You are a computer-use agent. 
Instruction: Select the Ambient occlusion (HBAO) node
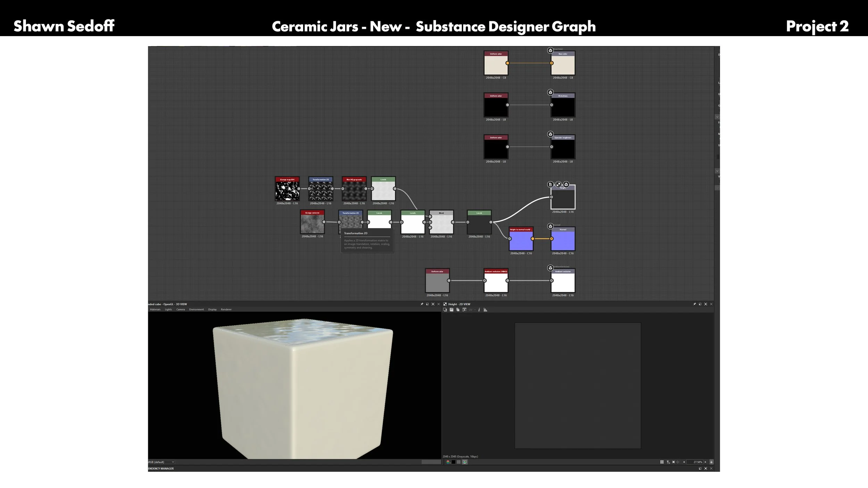(496, 281)
